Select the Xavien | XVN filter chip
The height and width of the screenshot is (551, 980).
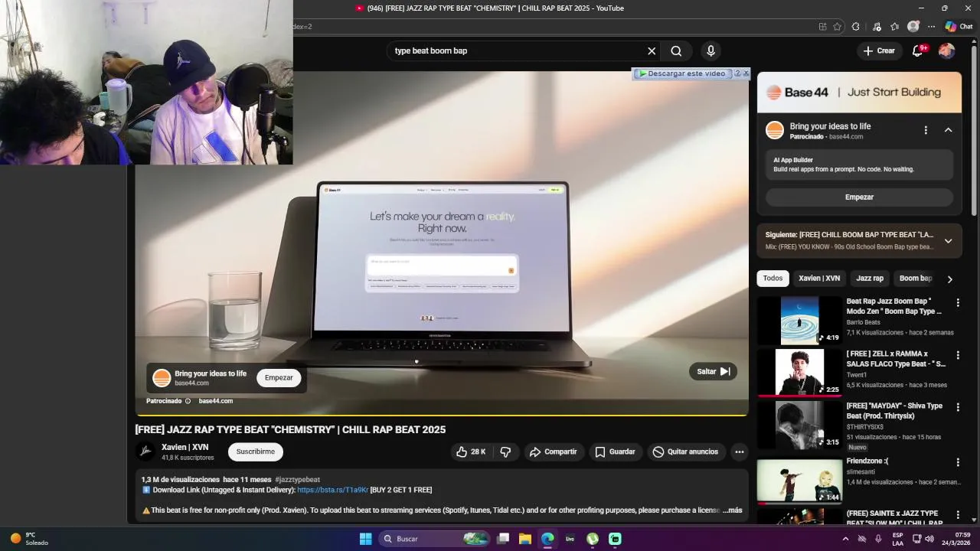(819, 279)
